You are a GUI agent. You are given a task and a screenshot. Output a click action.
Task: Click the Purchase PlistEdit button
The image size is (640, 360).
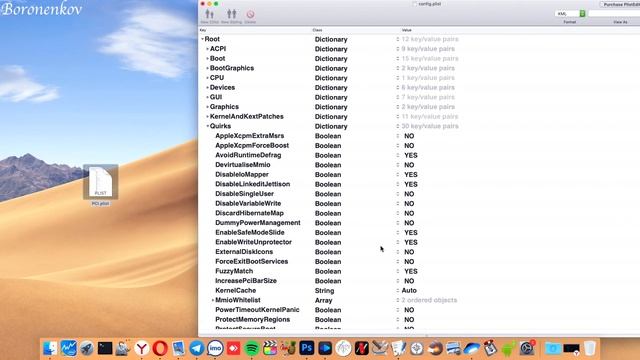tap(620, 4)
